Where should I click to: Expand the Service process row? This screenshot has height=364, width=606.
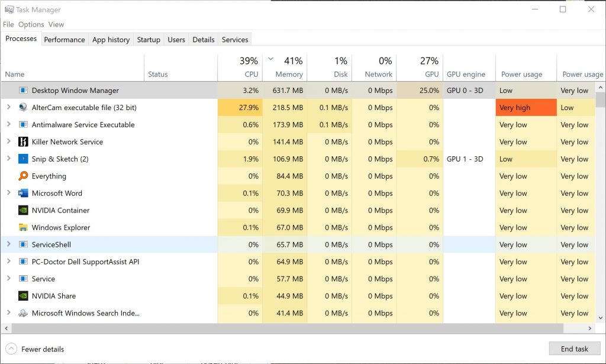tap(8, 278)
